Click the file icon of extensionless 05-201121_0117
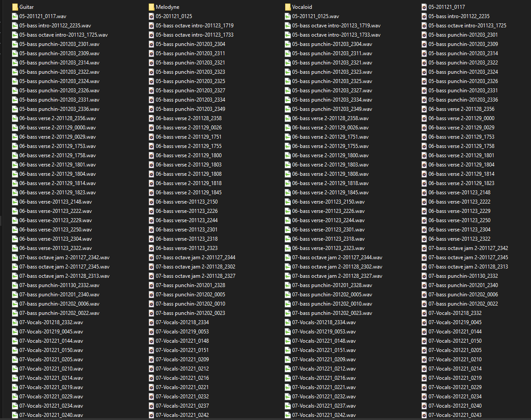 click(x=424, y=7)
